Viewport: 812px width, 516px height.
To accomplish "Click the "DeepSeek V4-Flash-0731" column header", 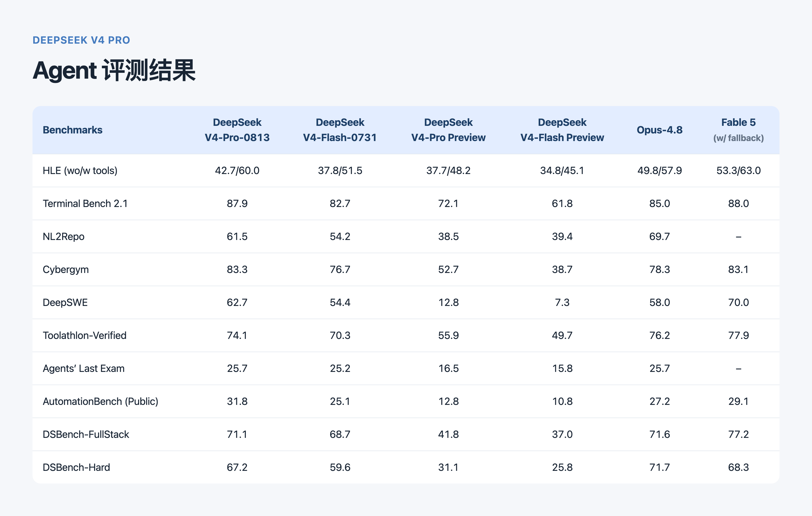I will tap(340, 130).
